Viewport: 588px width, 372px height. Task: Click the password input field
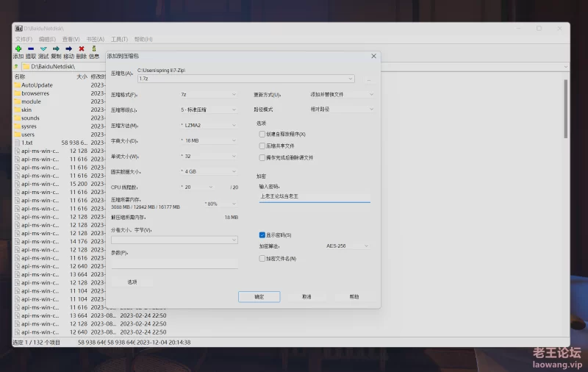click(x=315, y=196)
